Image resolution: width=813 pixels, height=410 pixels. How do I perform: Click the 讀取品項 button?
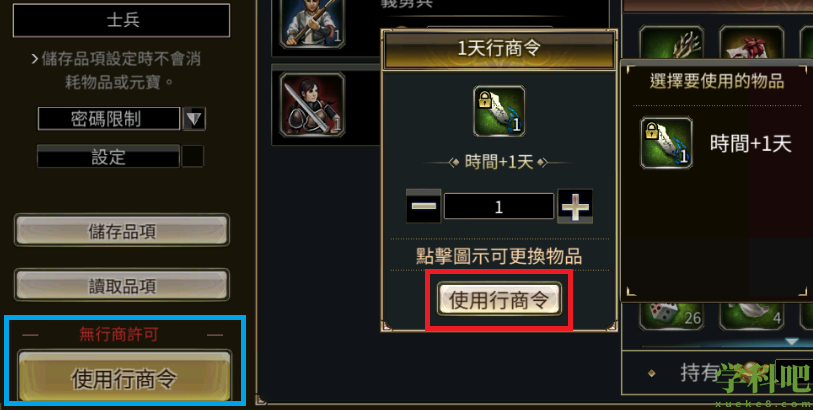pyautogui.click(x=121, y=285)
